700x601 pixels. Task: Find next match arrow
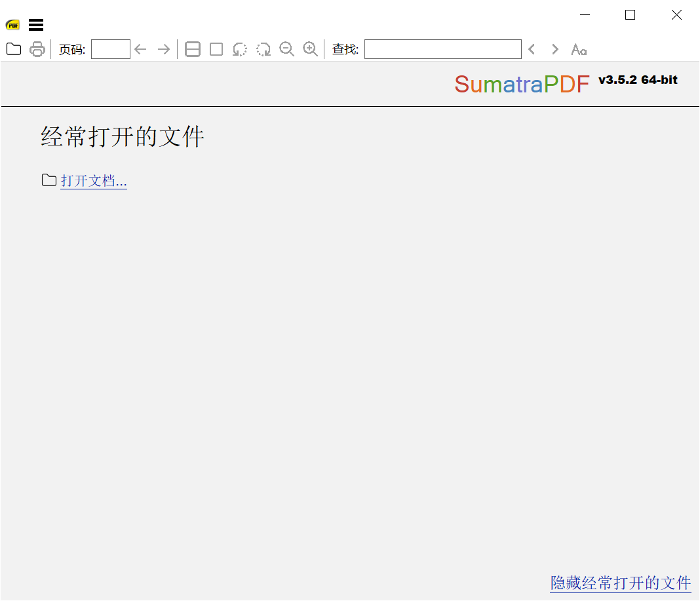pyautogui.click(x=555, y=49)
